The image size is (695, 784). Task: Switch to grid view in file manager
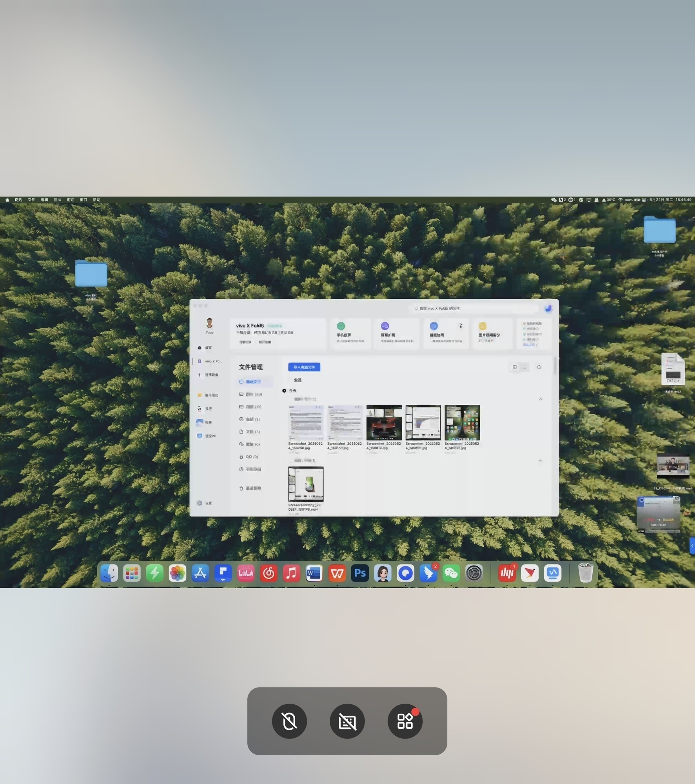coord(514,367)
